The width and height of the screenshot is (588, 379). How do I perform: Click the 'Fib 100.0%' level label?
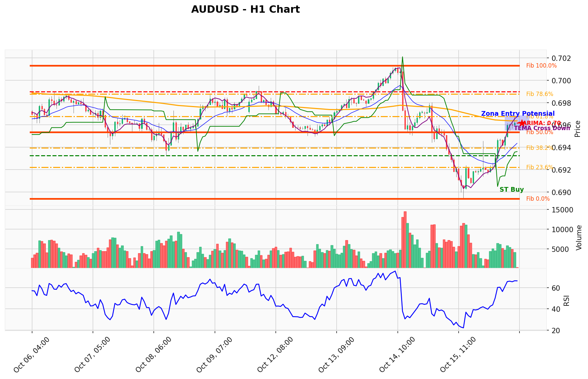[x=541, y=66]
